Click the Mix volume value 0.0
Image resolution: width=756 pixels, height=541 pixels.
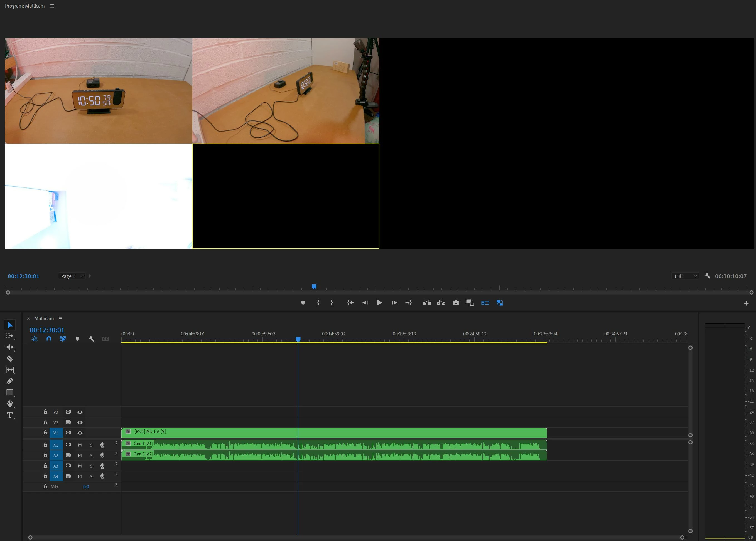(86, 487)
